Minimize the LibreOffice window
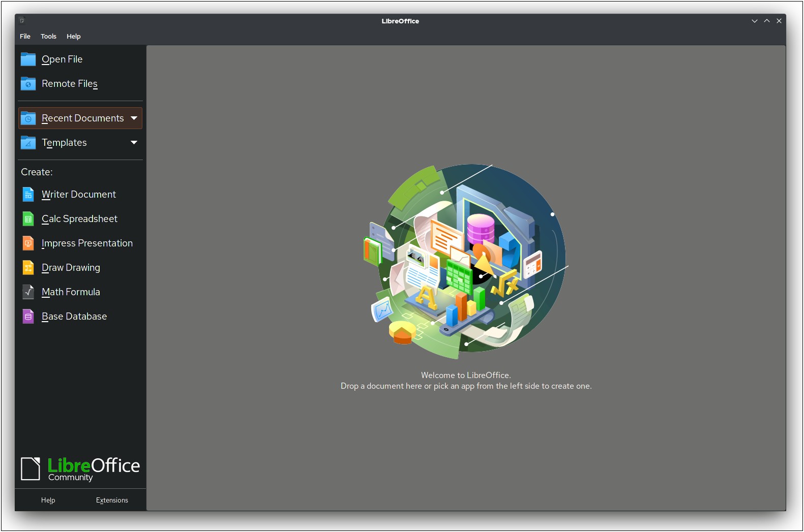 click(x=755, y=21)
